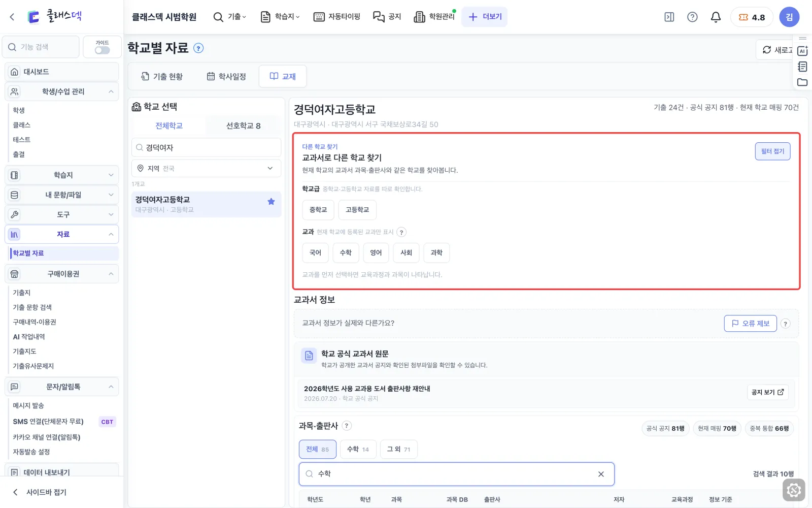Screen dimensions: 812x508
Task: Click the 더보기 plus button
Action: click(x=485, y=17)
